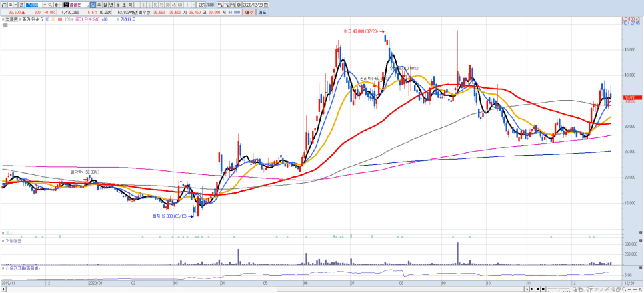Image resolution: width=644 pixels, height=293 pixels.
Task: Click the 매도 sell button
Action: click(262, 12)
